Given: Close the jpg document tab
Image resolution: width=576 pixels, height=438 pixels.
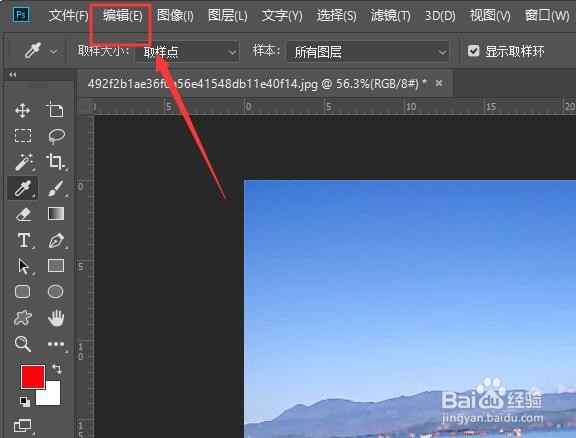Looking at the screenshot, I should click(439, 83).
